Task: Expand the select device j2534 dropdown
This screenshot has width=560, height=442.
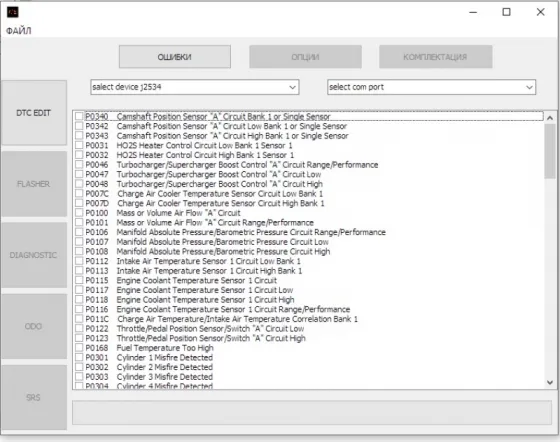Action: pos(195,87)
